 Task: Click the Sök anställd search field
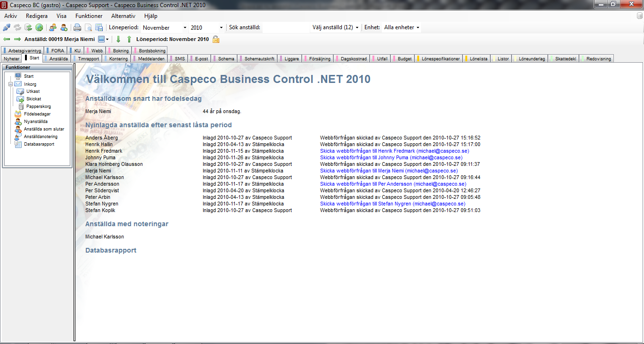tap(285, 27)
